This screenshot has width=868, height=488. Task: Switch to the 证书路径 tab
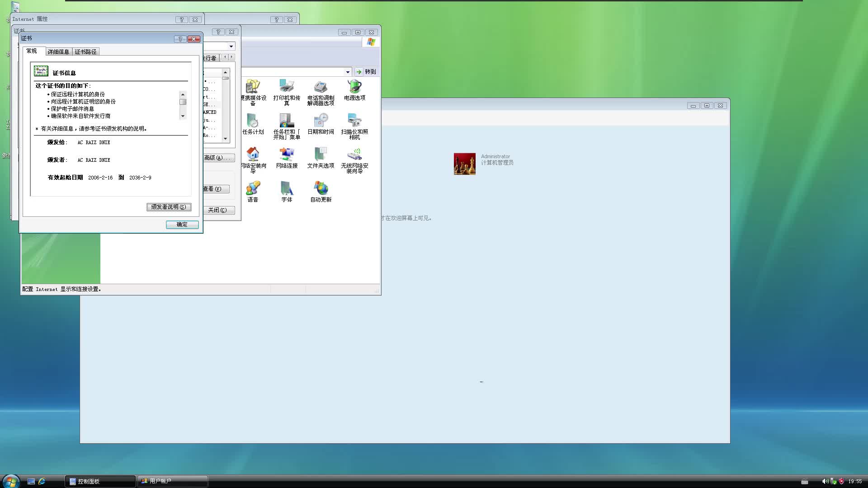pos(86,52)
